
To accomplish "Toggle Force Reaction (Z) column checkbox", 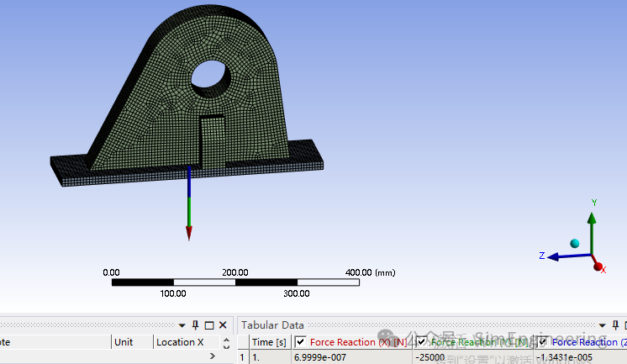I will coord(542,342).
